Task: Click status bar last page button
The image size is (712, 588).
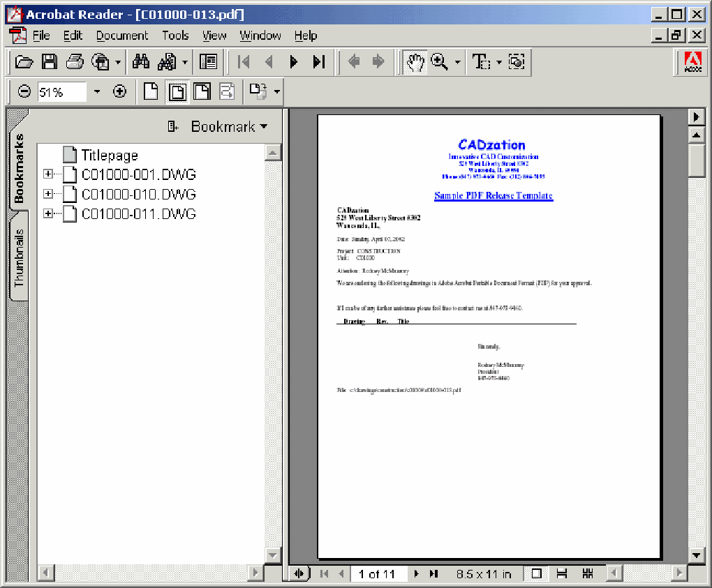Action: pos(433,573)
